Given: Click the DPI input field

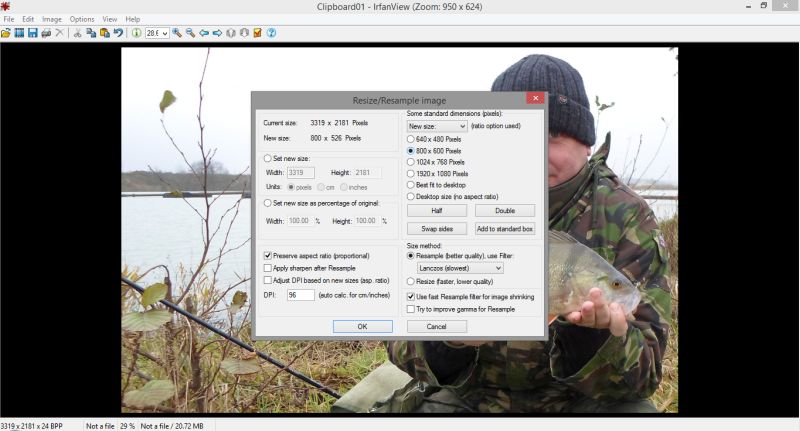Looking at the screenshot, I should point(300,296).
